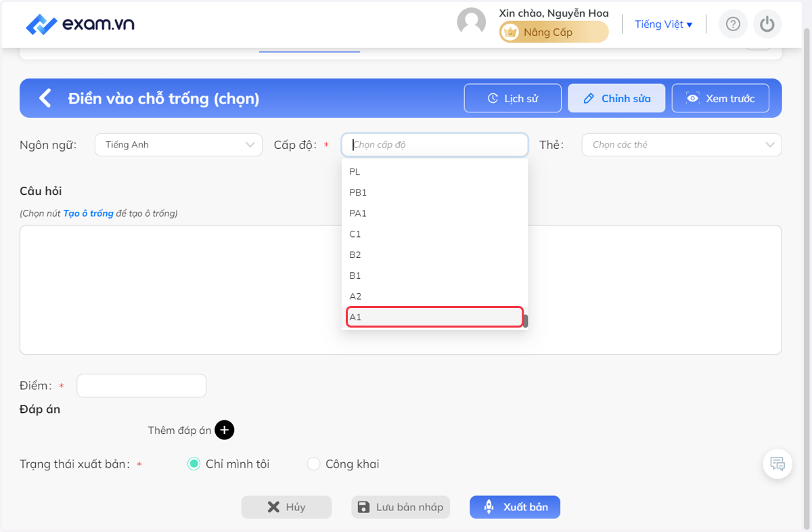Select level PB1 from the list
Image resolution: width=812 pixels, height=532 pixels.
[x=433, y=193]
